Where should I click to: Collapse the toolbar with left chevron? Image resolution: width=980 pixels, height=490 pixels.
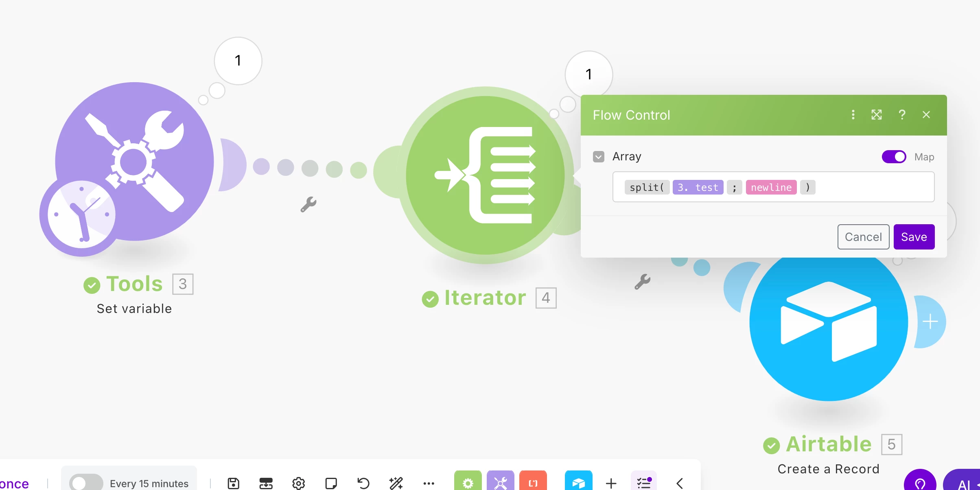[679, 483]
